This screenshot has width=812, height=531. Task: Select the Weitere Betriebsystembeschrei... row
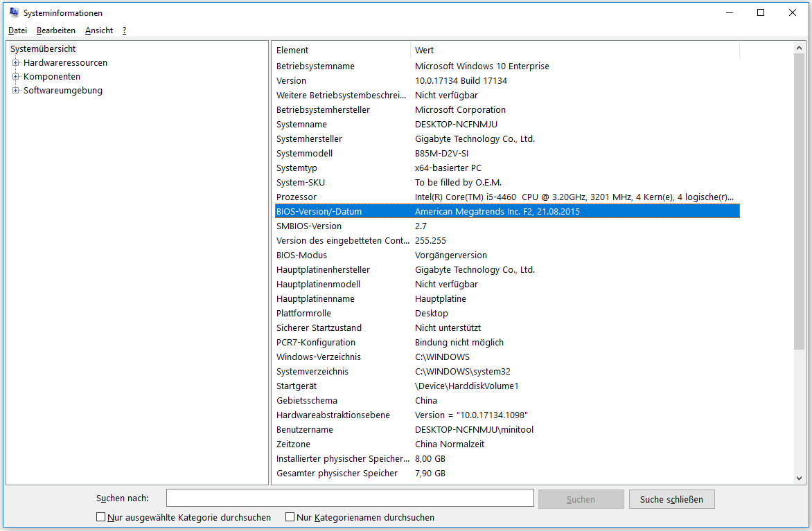click(507, 96)
